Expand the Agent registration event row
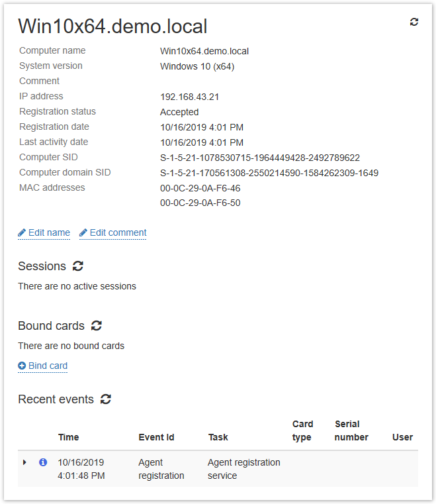Image resolution: width=436 pixels, height=504 pixels. (25, 462)
